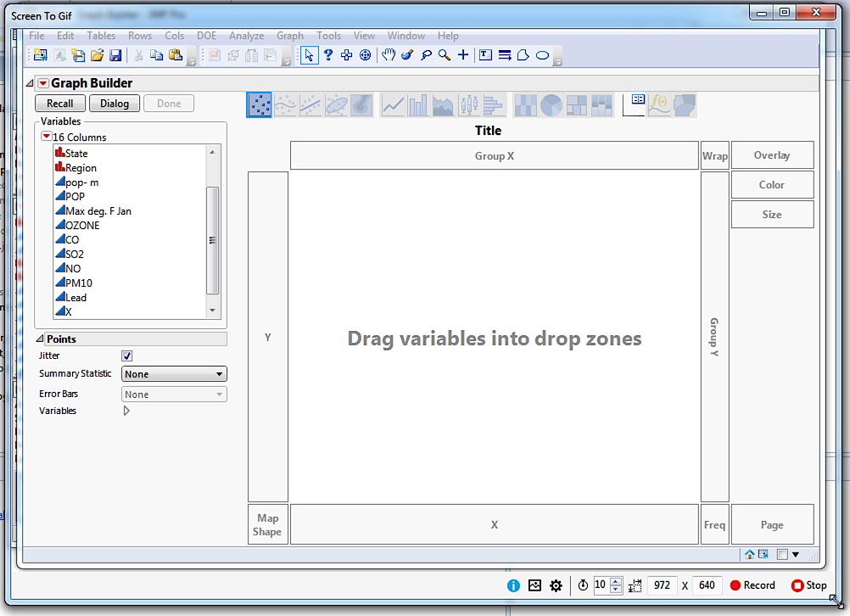Choose the Line of Fit element icon
This screenshot has height=616, width=850.
click(311, 104)
